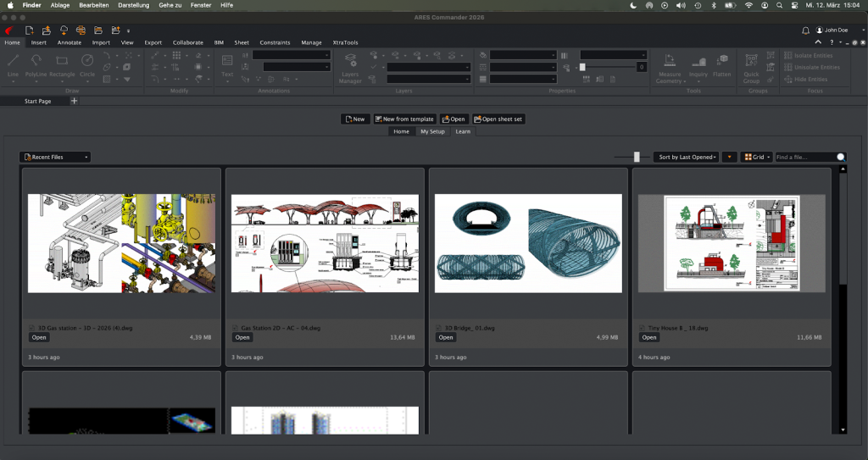Open the text style combo box in Annotations
868x460 pixels.
(292, 55)
